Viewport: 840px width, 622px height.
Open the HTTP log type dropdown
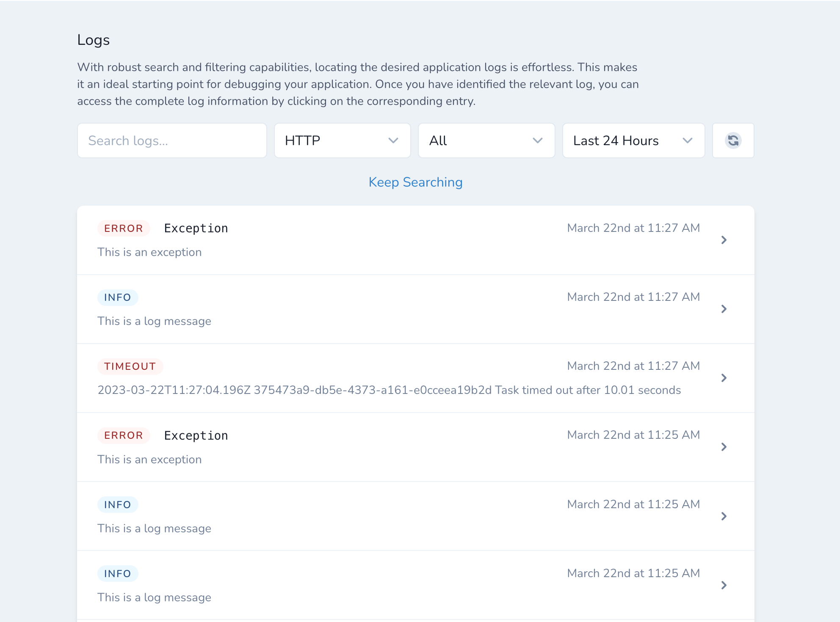[342, 140]
